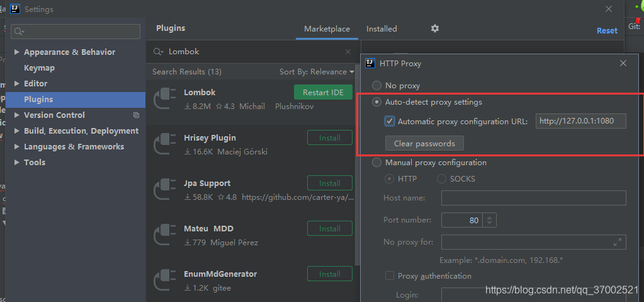Image resolution: width=644 pixels, height=302 pixels.
Task: Select the No proxy radio button
Action: pyautogui.click(x=376, y=86)
